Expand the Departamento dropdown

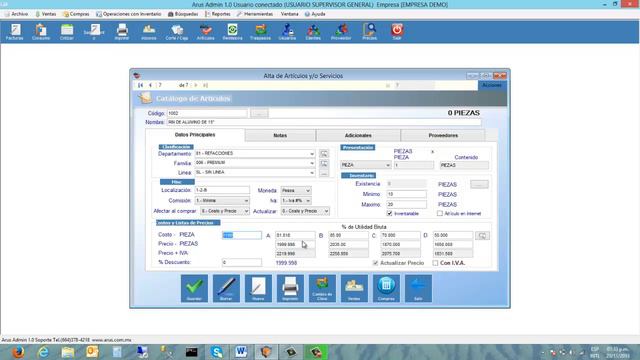(x=312, y=154)
